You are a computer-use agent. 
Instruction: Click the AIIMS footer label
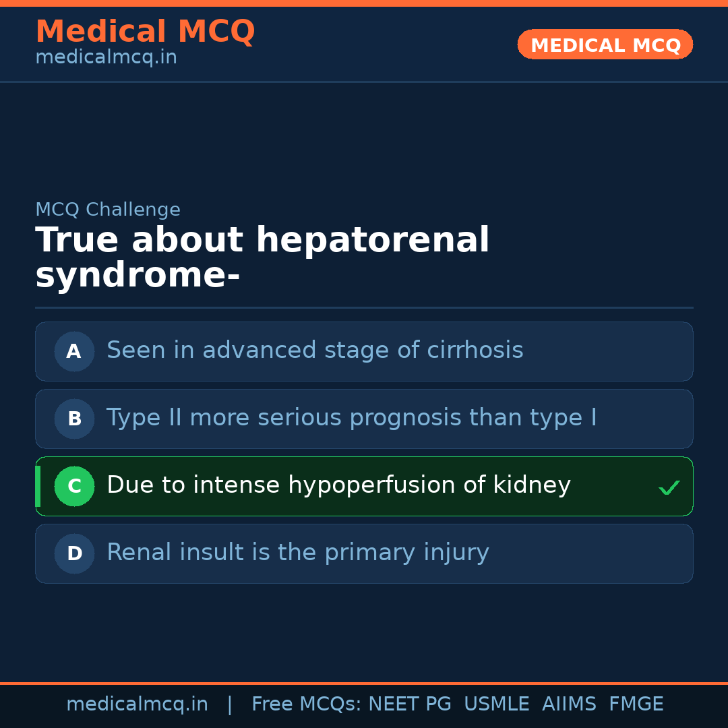569,704
